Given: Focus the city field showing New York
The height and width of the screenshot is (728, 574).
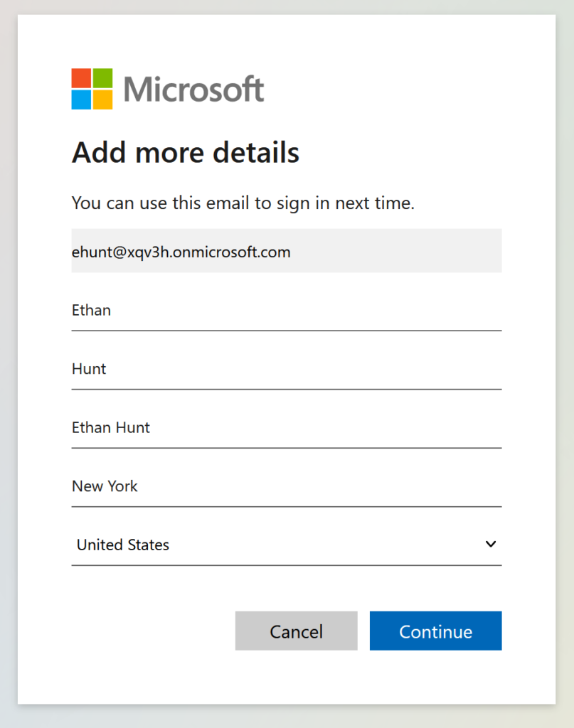Looking at the screenshot, I should point(287,486).
